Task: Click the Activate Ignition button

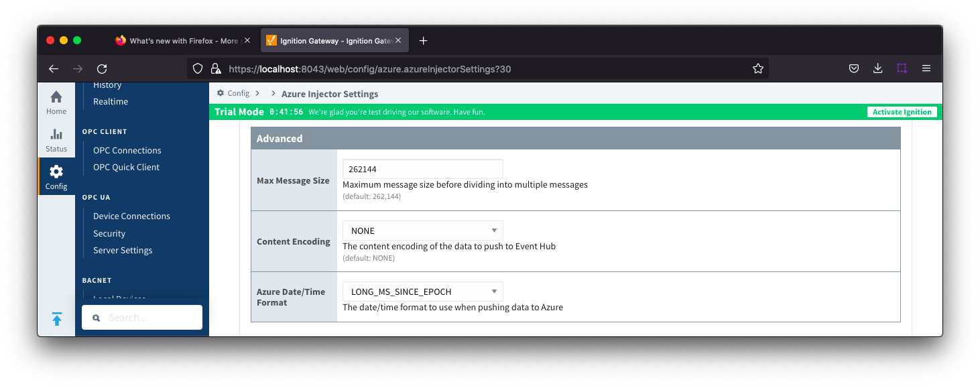Action: coord(902,112)
